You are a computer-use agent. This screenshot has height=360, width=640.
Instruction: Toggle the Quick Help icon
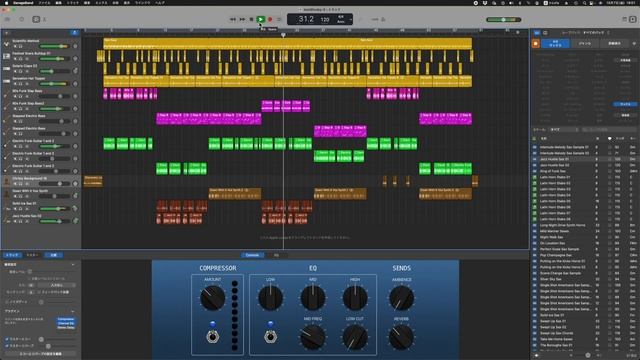pos(22,19)
